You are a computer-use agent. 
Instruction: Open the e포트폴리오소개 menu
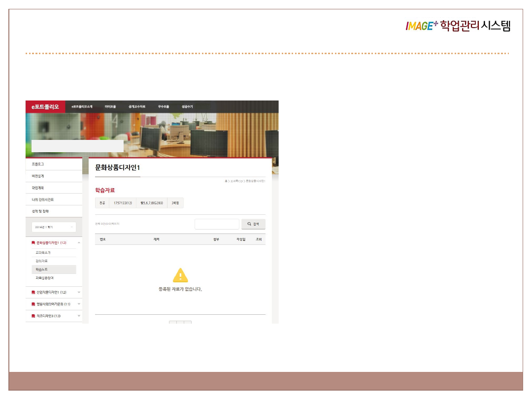(82, 106)
